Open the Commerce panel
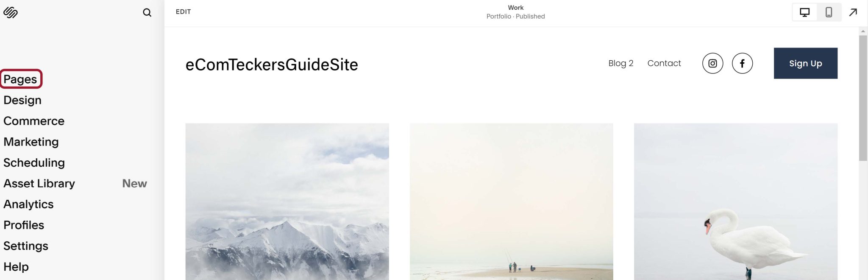 34,121
